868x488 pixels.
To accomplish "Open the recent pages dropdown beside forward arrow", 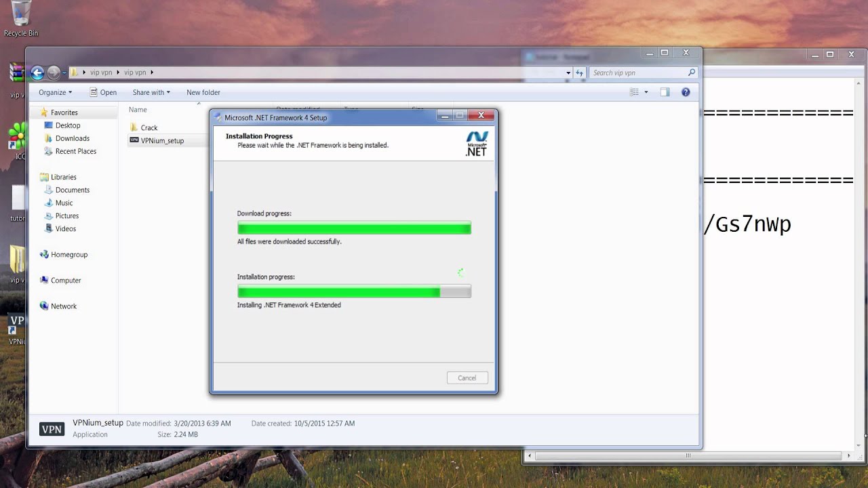I will click(x=65, y=73).
